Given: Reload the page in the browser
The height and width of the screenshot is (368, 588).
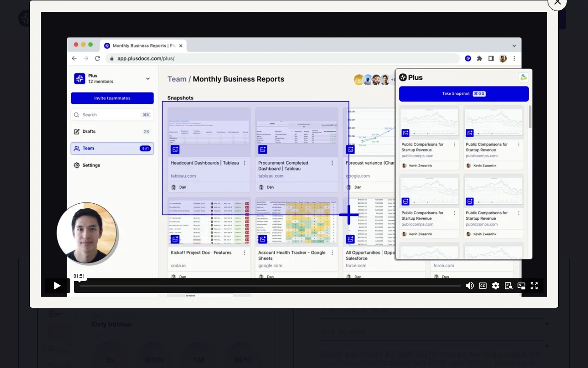Looking at the screenshot, I should pos(97,58).
